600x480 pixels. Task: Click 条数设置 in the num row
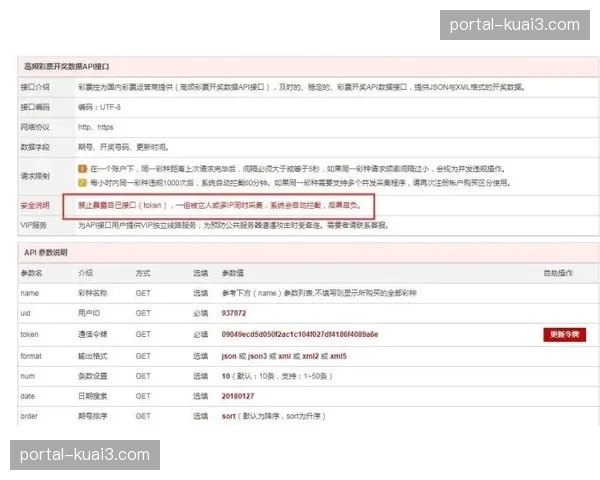coord(93,376)
